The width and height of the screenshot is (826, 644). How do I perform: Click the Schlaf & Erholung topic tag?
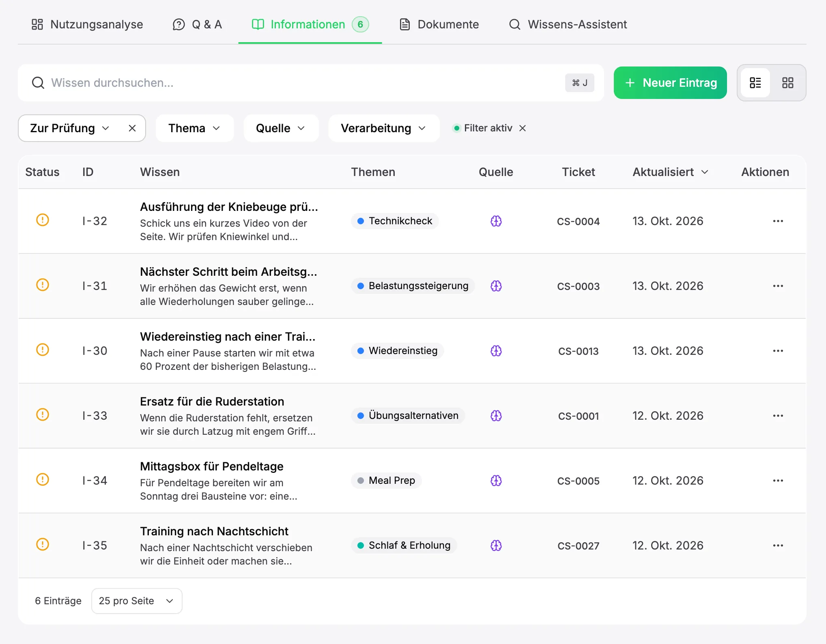[x=404, y=545]
